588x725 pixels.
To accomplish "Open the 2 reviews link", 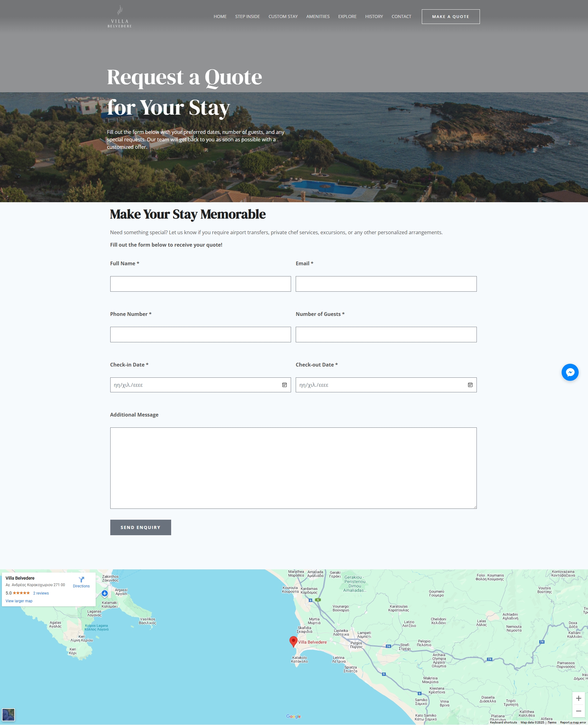I will tap(41, 593).
